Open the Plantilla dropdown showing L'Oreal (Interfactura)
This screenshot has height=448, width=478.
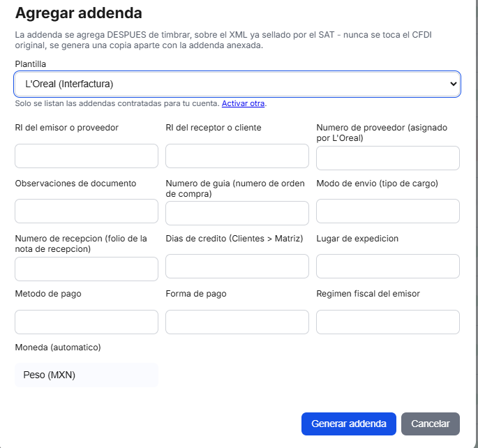point(237,84)
